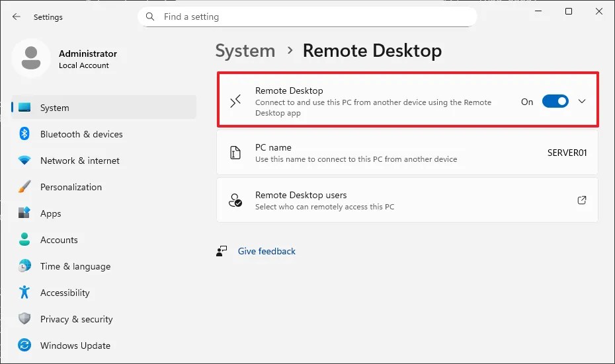The width and height of the screenshot is (615, 364).
Task: Click the SERVER01 PC name value
Action: [x=567, y=153]
